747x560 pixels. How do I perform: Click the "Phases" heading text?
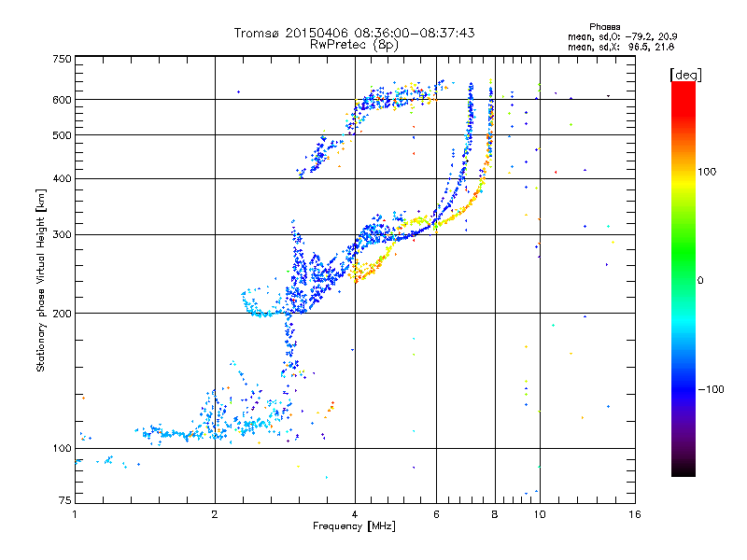point(604,27)
